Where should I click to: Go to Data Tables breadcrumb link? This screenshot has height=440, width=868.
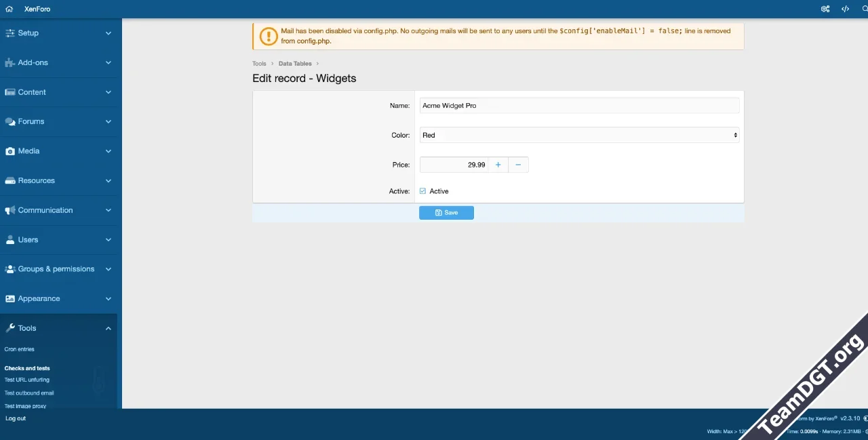click(x=295, y=64)
